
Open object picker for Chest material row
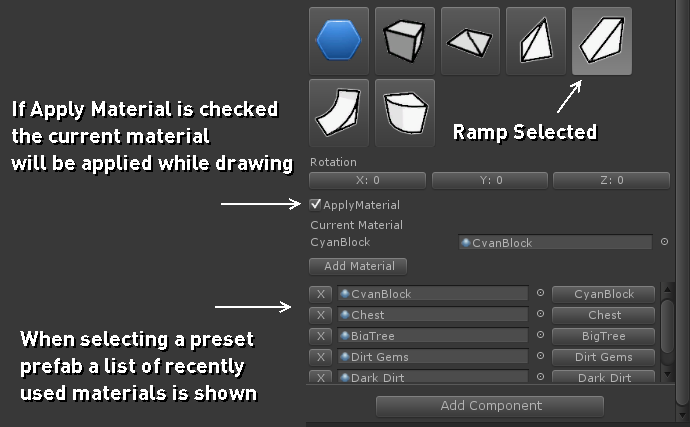[540, 315]
